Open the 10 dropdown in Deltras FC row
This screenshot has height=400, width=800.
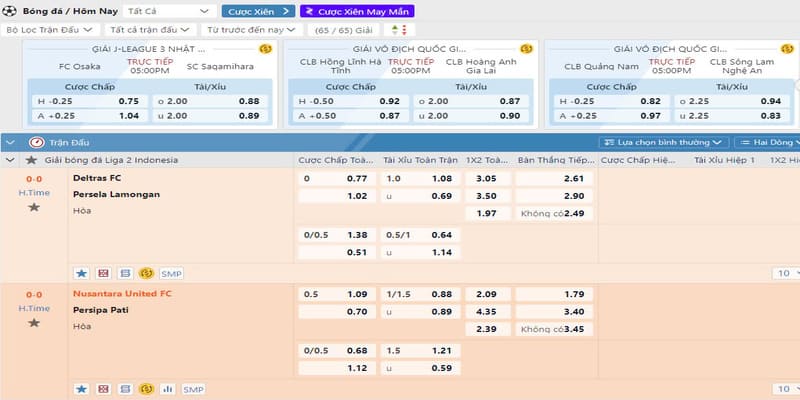tap(786, 273)
